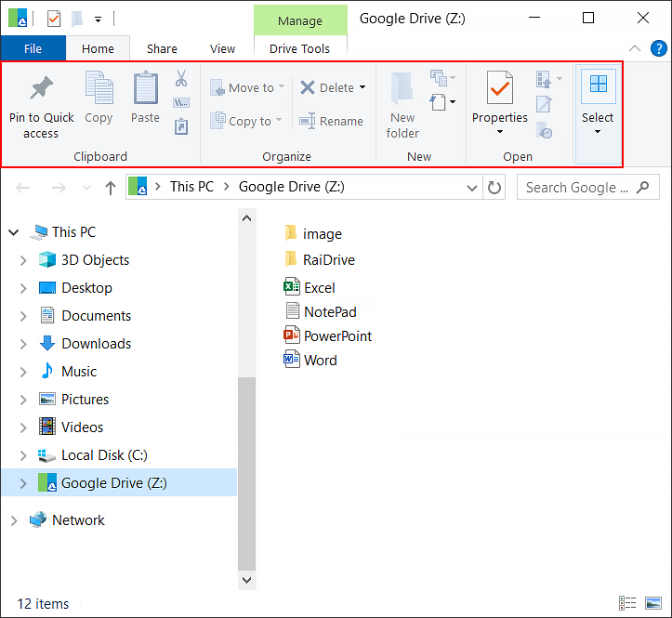Click the Paste clipboard icon
The height and width of the screenshot is (618, 672).
coord(146,88)
